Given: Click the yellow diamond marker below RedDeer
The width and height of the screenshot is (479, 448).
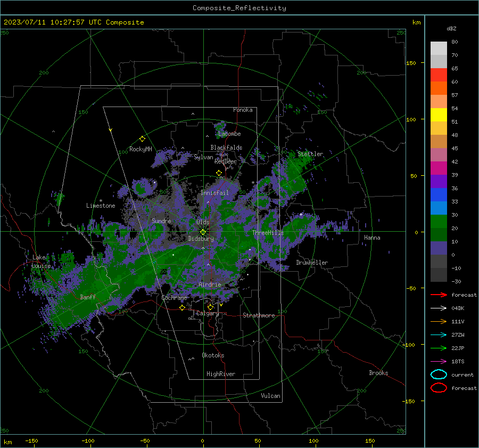Looking at the screenshot, I should pyautogui.click(x=219, y=173).
